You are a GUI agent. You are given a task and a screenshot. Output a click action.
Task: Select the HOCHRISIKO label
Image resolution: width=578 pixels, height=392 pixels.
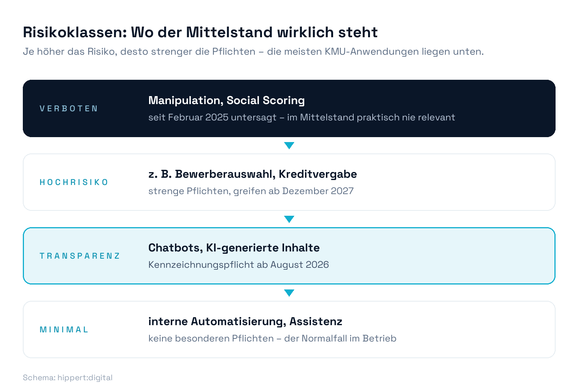click(x=74, y=182)
